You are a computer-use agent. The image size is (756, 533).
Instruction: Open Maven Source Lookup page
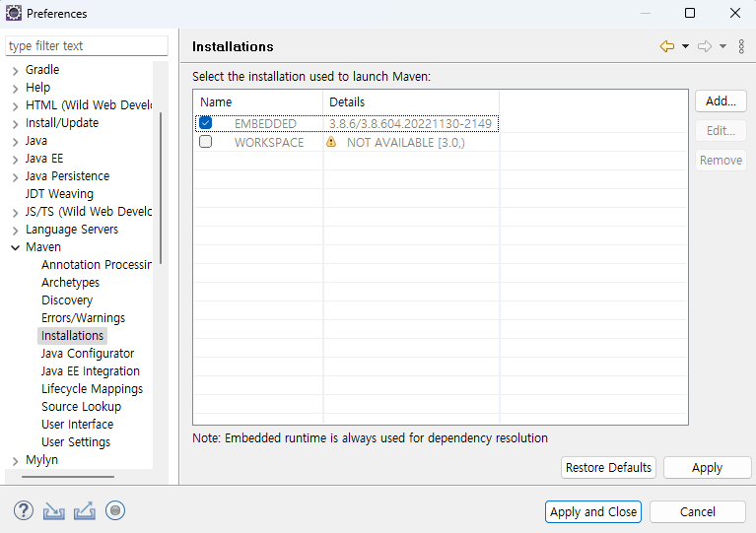81,407
